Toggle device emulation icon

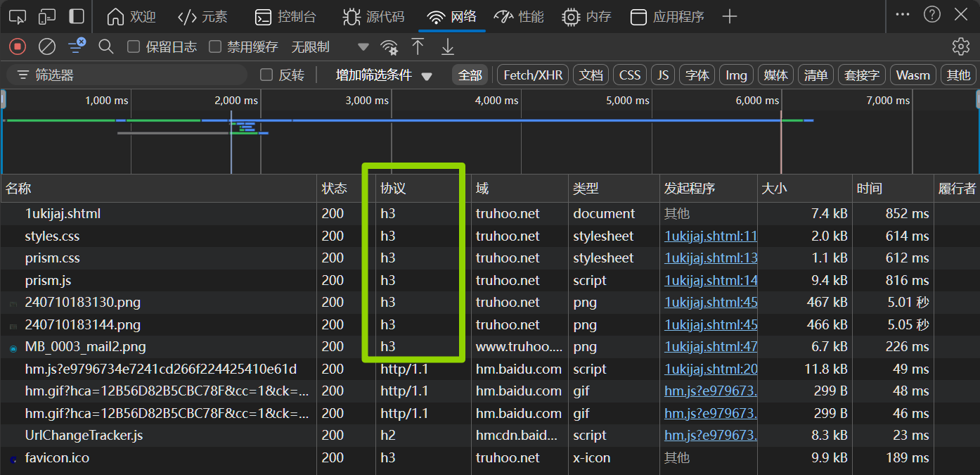[x=47, y=16]
